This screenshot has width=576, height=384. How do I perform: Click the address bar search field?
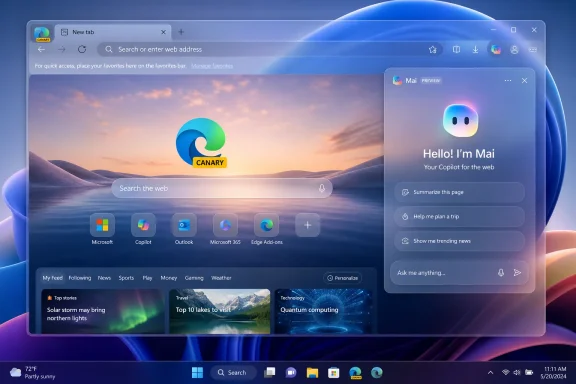[x=269, y=49]
